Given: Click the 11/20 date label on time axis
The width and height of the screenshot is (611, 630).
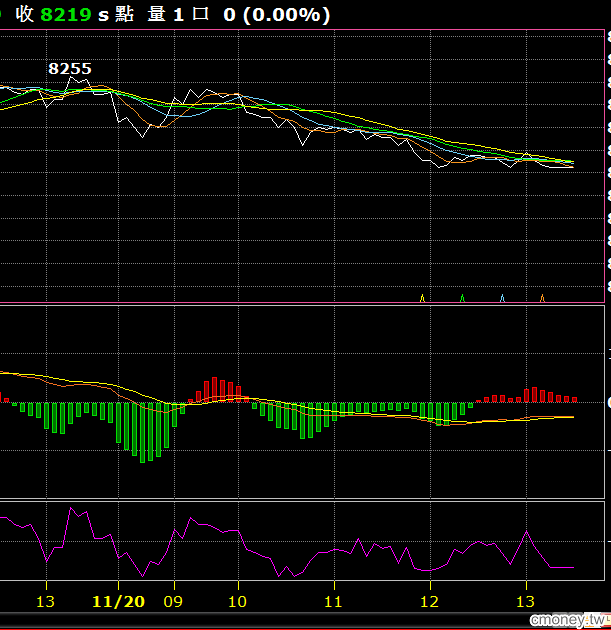Looking at the screenshot, I should pyautogui.click(x=118, y=602).
